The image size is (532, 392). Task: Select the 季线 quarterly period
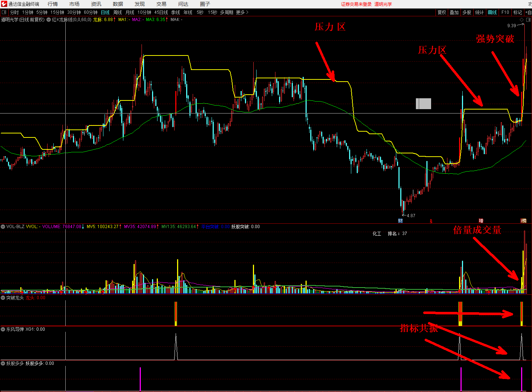pyautogui.click(x=176, y=12)
